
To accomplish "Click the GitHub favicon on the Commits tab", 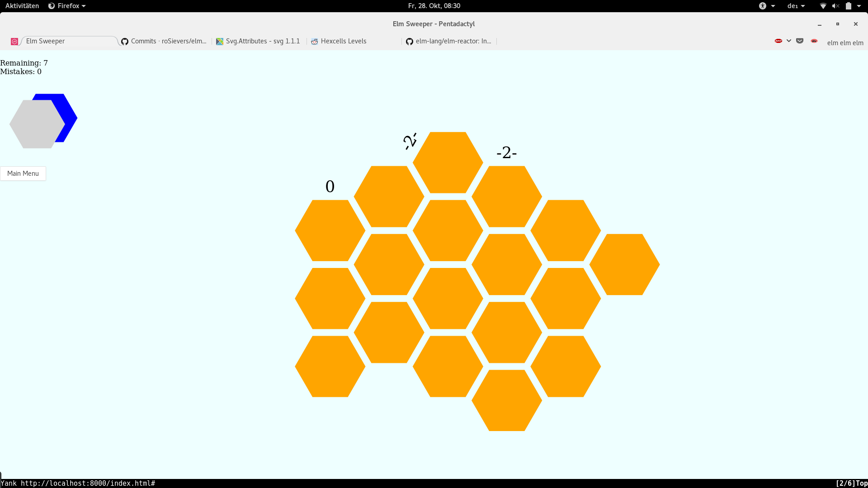I will coord(125,41).
